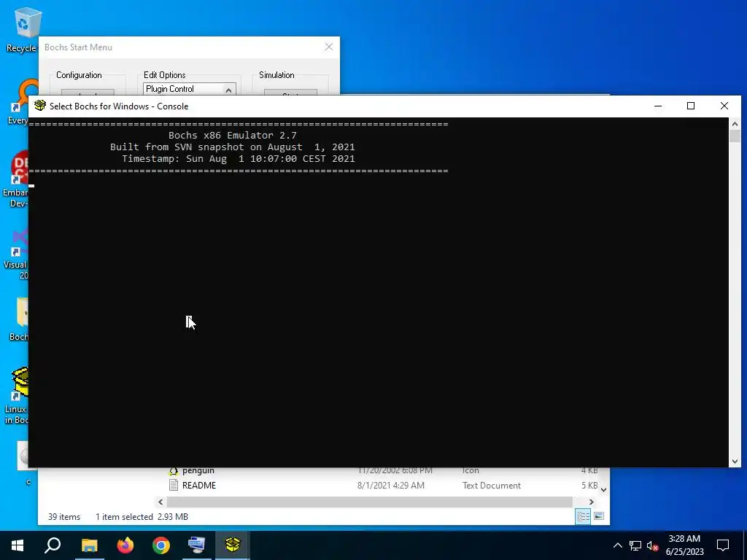Open the network status tray icon
This screenshot has height=560, width=747.
(x=635, y=545)
